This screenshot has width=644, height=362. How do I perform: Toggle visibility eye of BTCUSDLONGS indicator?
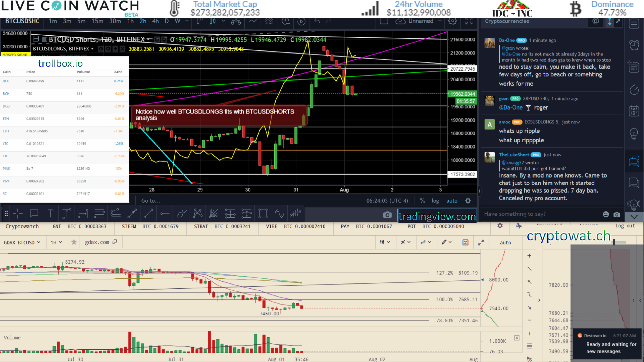click(x=101, y=49)
